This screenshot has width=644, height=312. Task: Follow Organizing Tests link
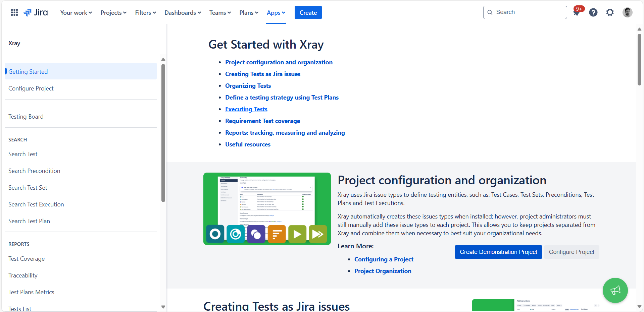click(x=248, y=85)
